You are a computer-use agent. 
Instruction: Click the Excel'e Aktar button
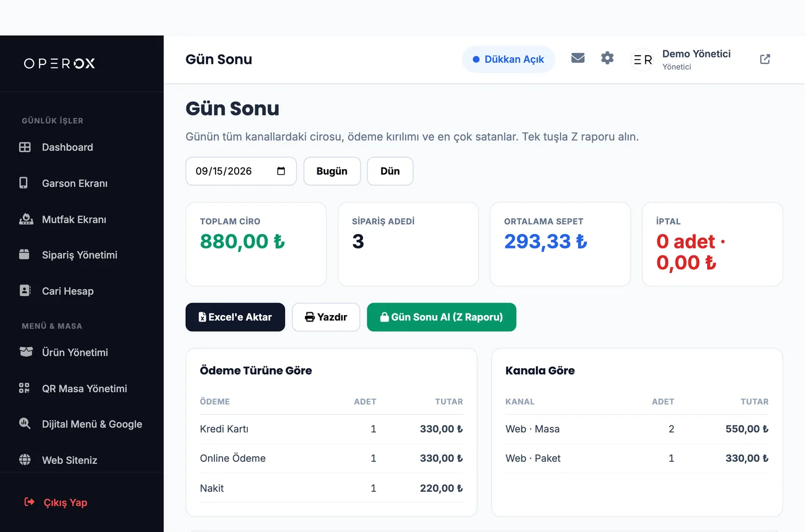click(x=235, y=317)
